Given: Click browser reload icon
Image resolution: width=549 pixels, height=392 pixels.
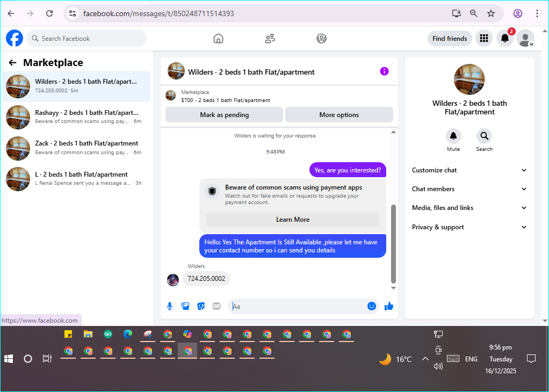Looking at the screenshot, I should tap(49, 13).
